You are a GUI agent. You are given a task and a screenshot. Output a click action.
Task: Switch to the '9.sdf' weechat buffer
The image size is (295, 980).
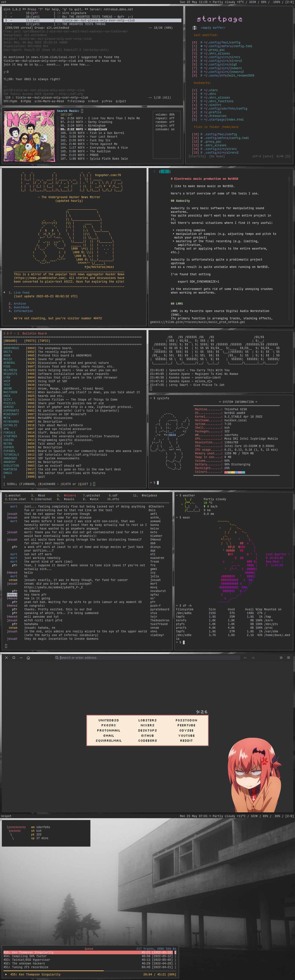click(113, 495)
